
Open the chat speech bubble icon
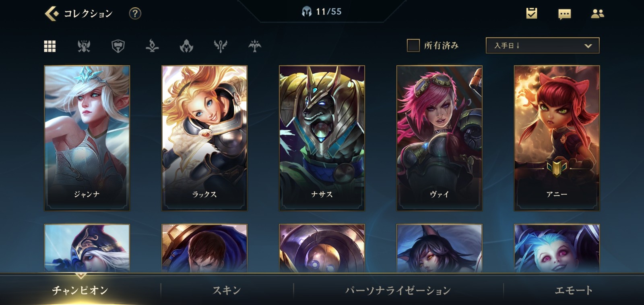point(564,14)
